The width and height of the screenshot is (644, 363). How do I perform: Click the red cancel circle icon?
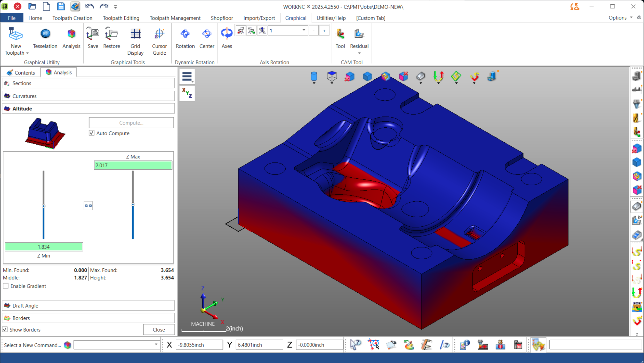pyautogui.click(x=18, y=6)
